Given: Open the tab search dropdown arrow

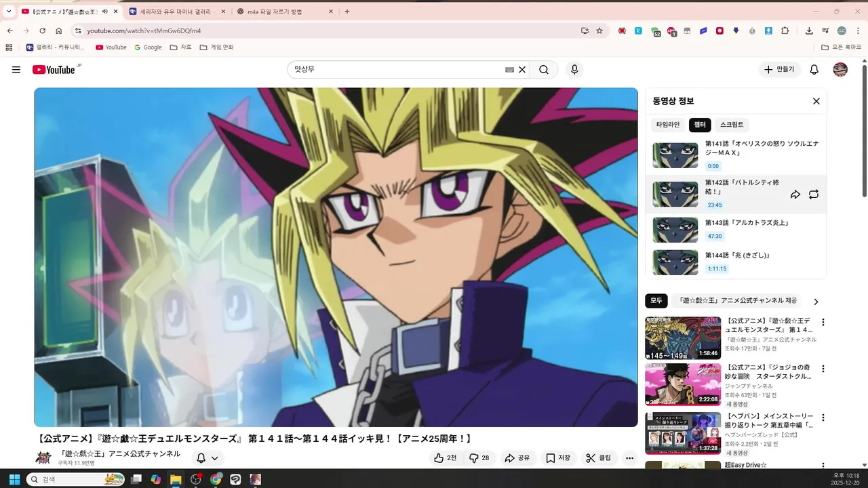Looking at the screenshot, I should click(9, 12).
